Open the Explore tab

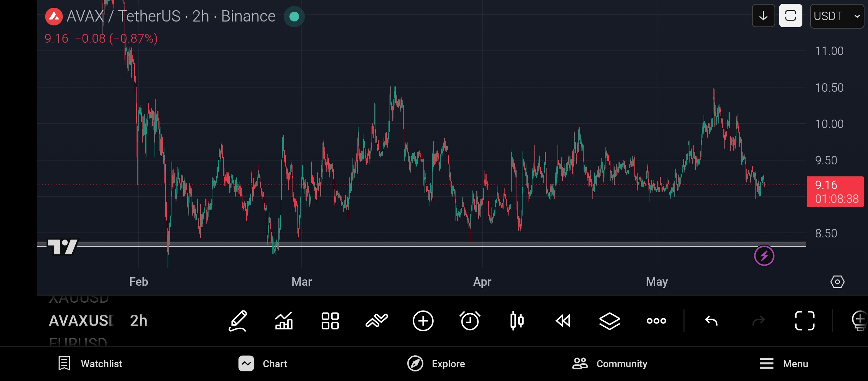[436, 364]
